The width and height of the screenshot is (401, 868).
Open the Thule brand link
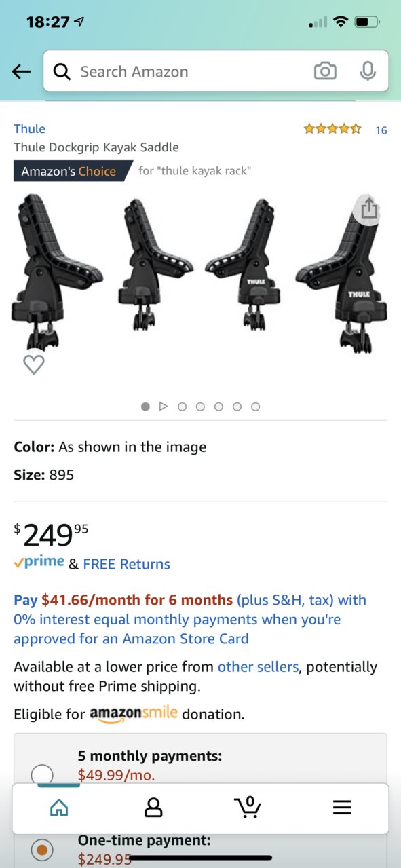[30, 129]
